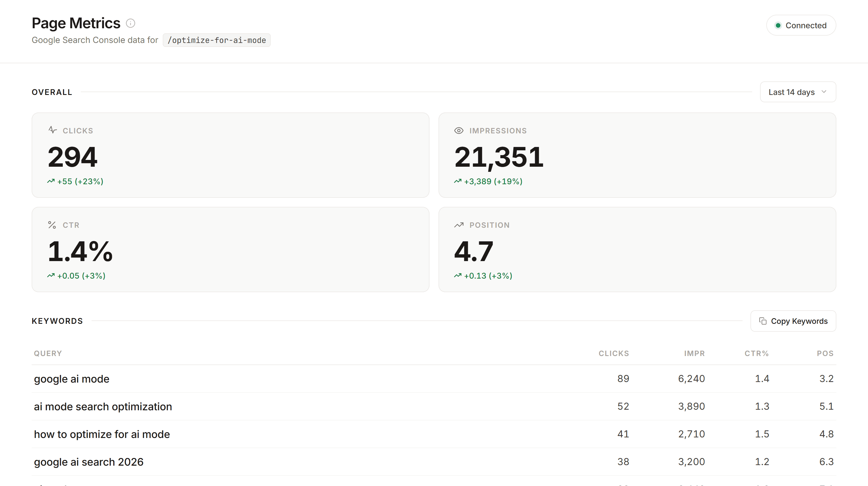Screen dimensions: 868x486
Task: Click the trend arrow next to +0.05 (+3%)
Action: click(51, 276)
